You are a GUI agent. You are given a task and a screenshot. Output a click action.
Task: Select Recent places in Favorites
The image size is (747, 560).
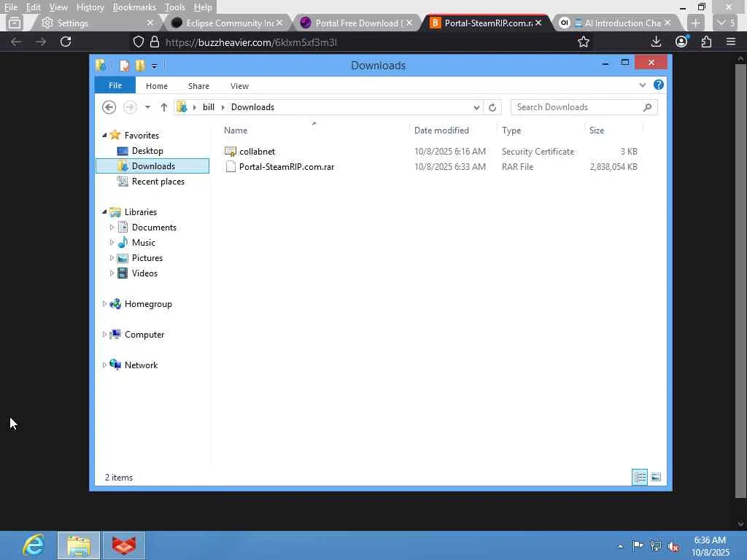(x=158, y=182)
